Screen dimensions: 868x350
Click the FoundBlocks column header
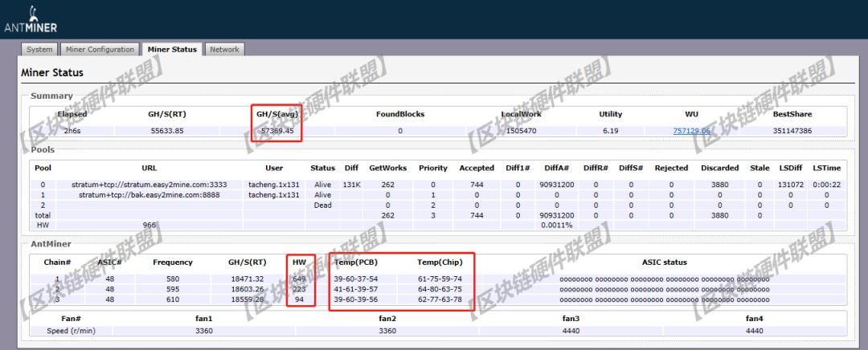pyautogui.click(x=400, y=114)
